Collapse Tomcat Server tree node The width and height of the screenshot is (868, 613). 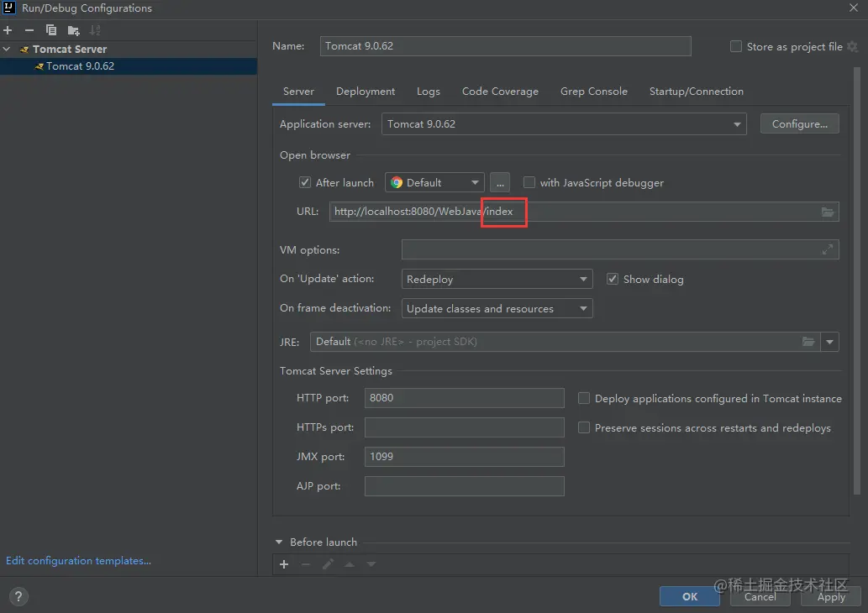pyautogui.click(x=7, y=50)
